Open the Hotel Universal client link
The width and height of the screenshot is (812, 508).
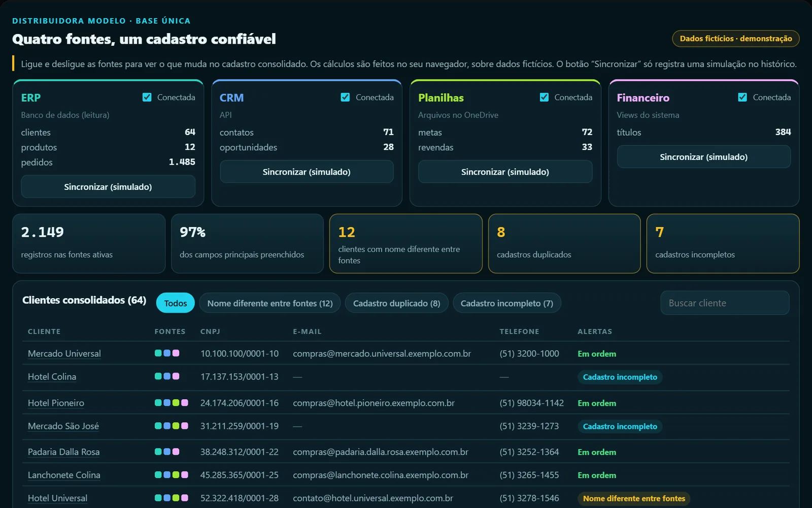(57, 498)
